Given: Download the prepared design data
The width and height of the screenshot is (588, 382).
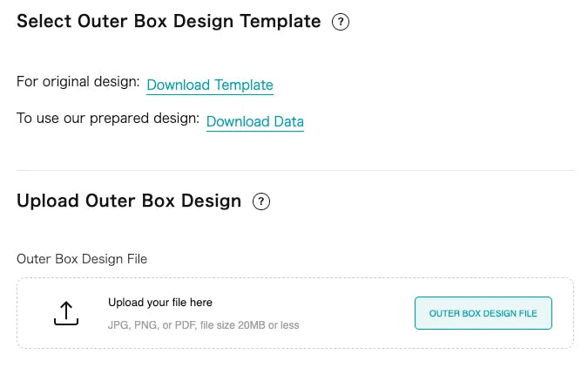Looking at the screenshot, I should point(255,121).
